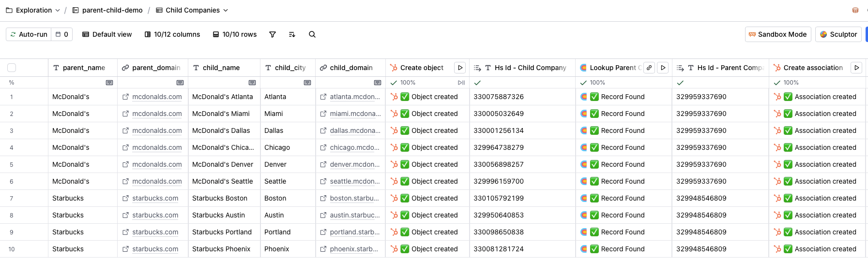
Task: Click the Phoenix child_city cell
Action: 288,249
